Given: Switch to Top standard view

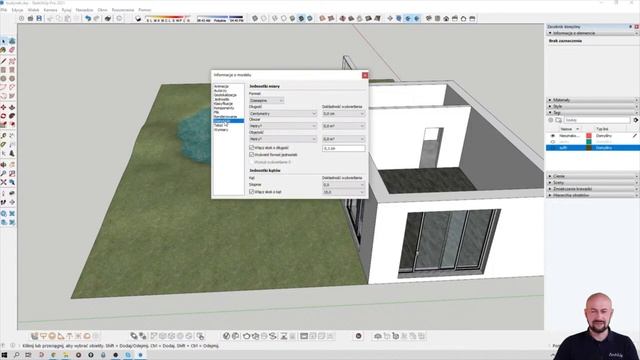Looking at the screenshot, I should tap(437, 18).
